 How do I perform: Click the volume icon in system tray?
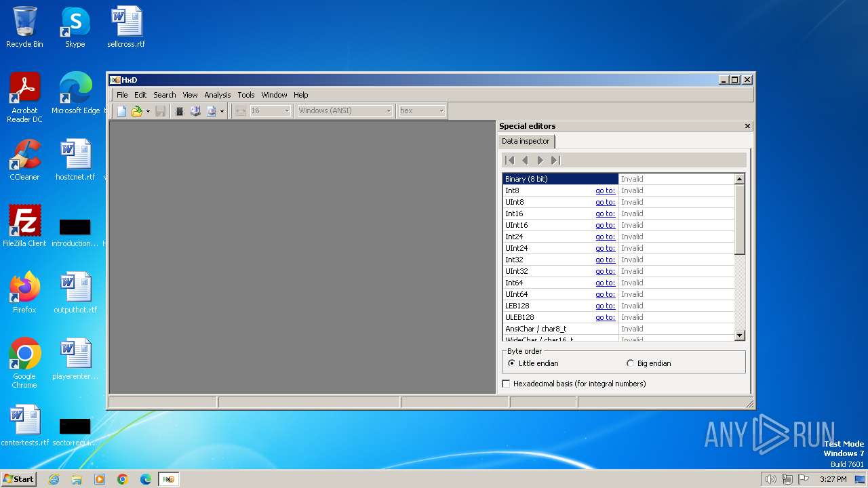[770, 479]
